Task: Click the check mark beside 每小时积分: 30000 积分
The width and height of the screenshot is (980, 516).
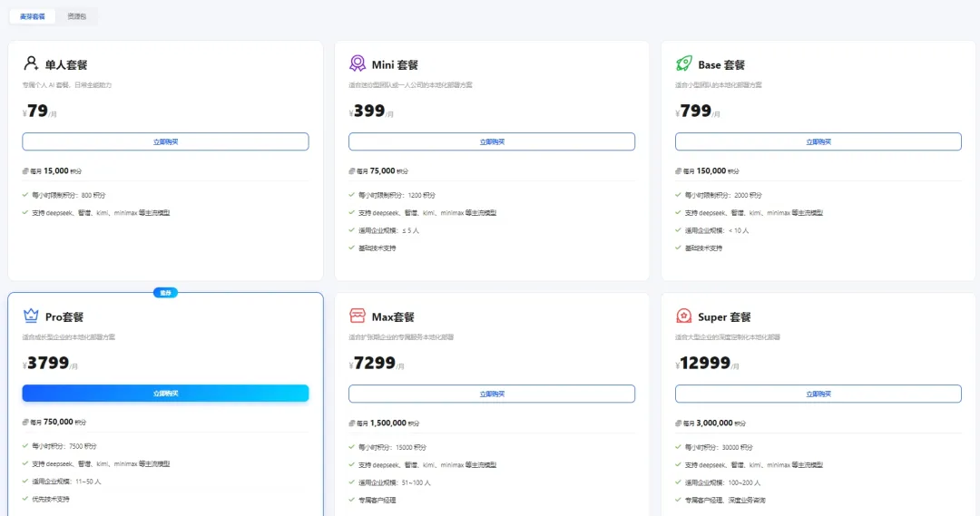Action: coord(678,447)
